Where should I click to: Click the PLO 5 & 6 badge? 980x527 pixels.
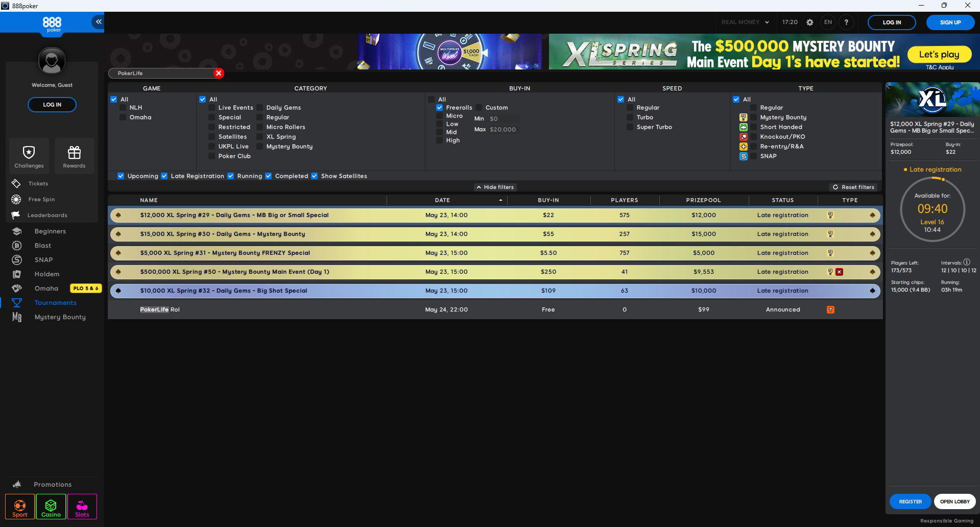point(86,289)
